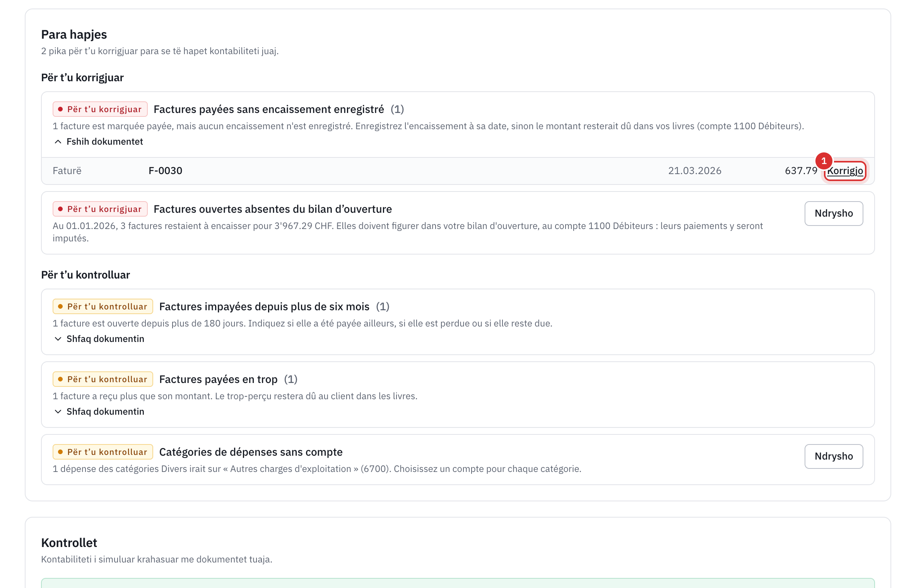Viewport: 916px width, 588px height.
Task: Click orange badge beside Factures payées en trop
Action: [x=103, y=379]
